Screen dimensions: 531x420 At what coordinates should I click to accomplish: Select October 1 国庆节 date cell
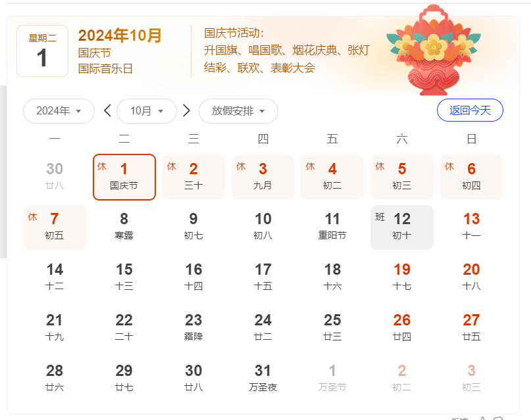(124, 177)
